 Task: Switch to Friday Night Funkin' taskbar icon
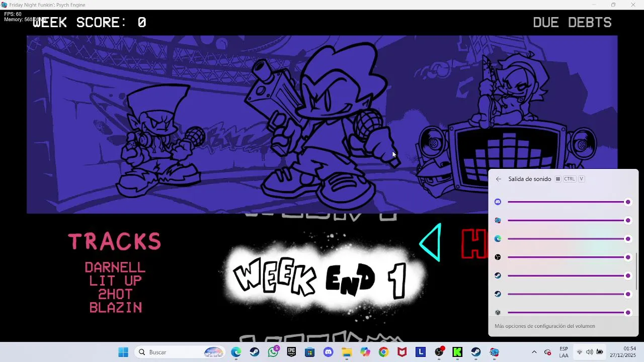click(494, 352)
